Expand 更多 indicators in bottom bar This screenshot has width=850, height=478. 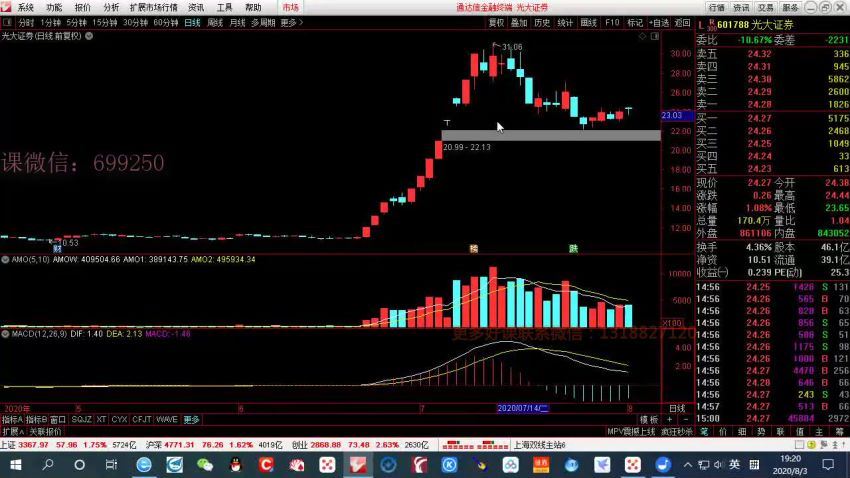(x=191, y=419)
